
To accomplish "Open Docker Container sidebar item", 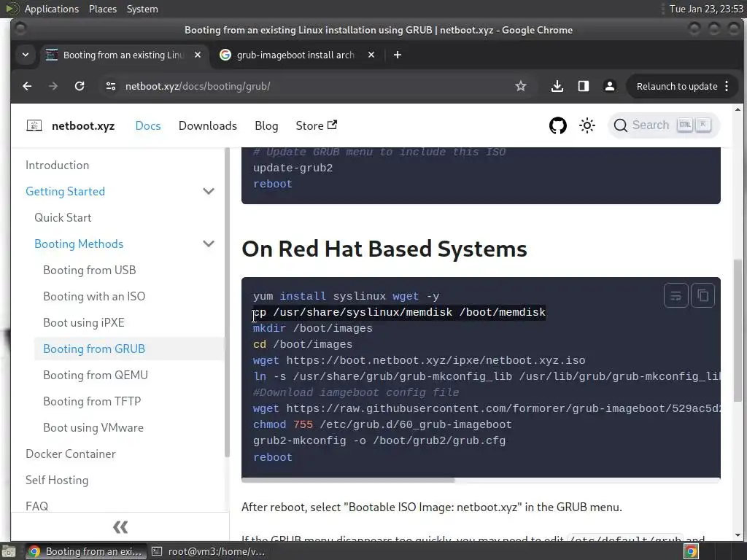I will pos(71,454).
